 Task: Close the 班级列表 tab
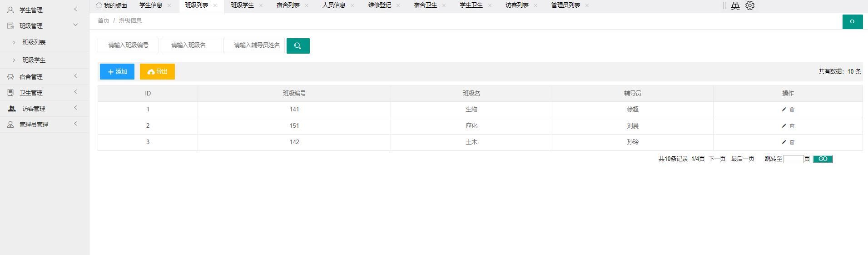coord(215,5)
